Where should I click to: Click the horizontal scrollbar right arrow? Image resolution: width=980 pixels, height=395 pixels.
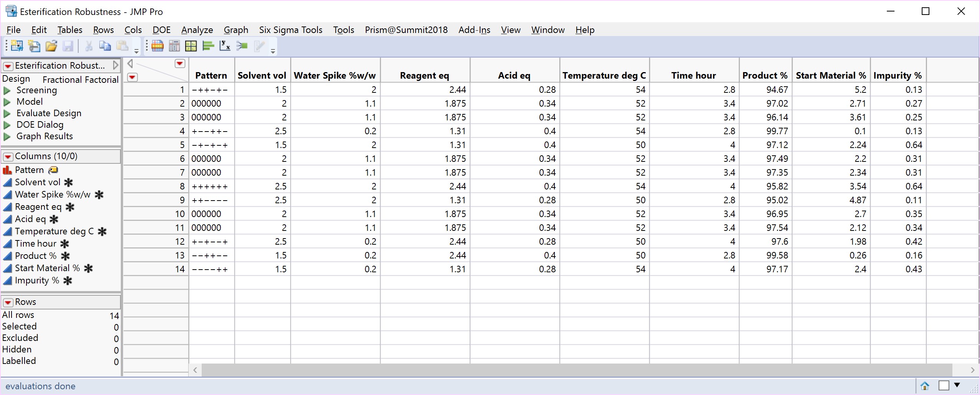[x=972, y=370]
